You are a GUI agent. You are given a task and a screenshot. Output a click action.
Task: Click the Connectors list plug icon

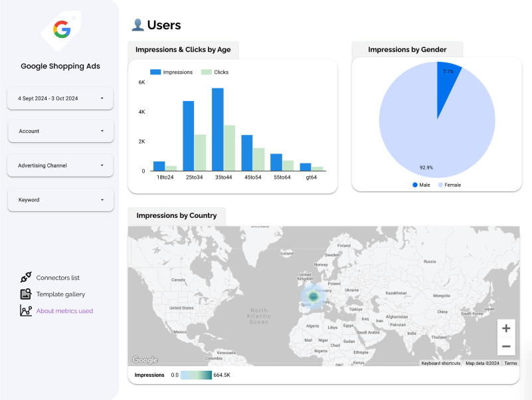point(26,278)
